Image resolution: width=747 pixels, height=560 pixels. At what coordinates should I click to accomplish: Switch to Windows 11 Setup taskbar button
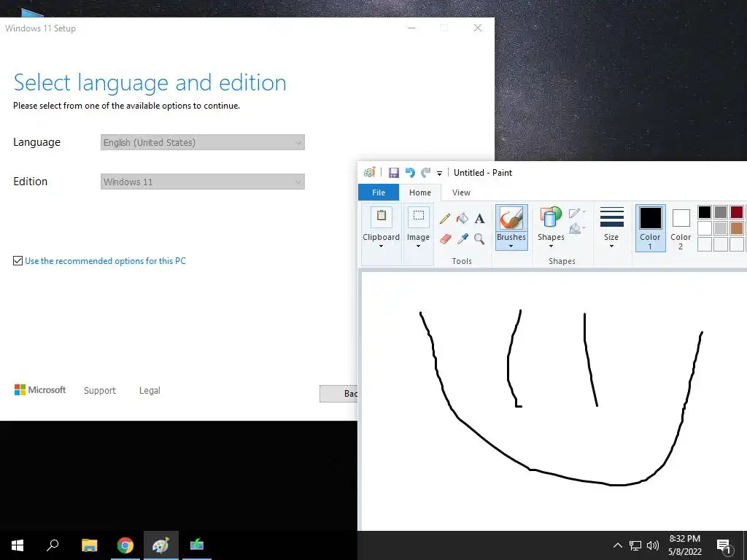[197, 545]
